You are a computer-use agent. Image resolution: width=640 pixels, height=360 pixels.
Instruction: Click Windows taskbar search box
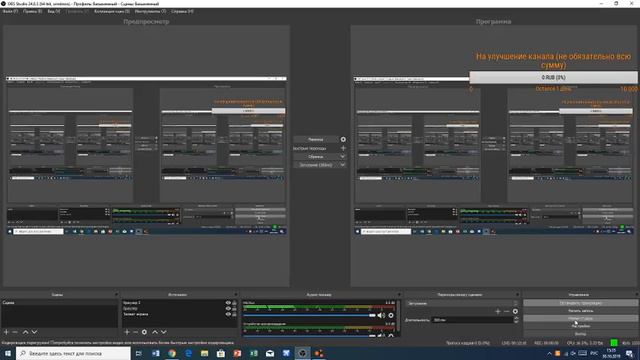pyautogui.click(x=73, y=353)
